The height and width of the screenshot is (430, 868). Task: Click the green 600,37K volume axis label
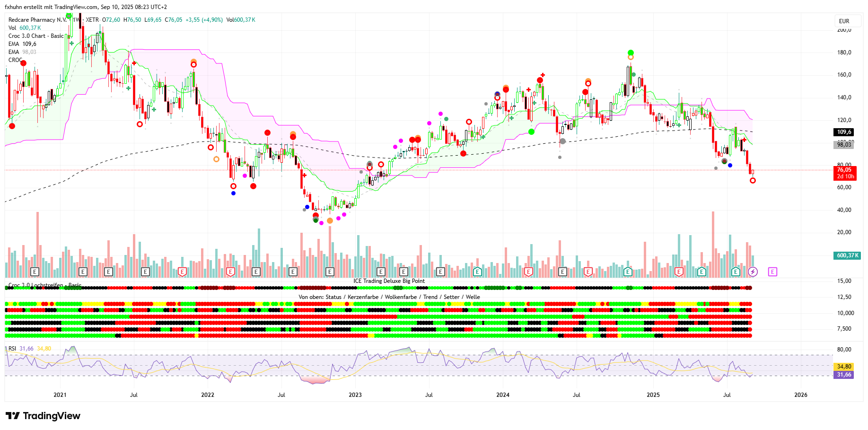pos(847,255)
